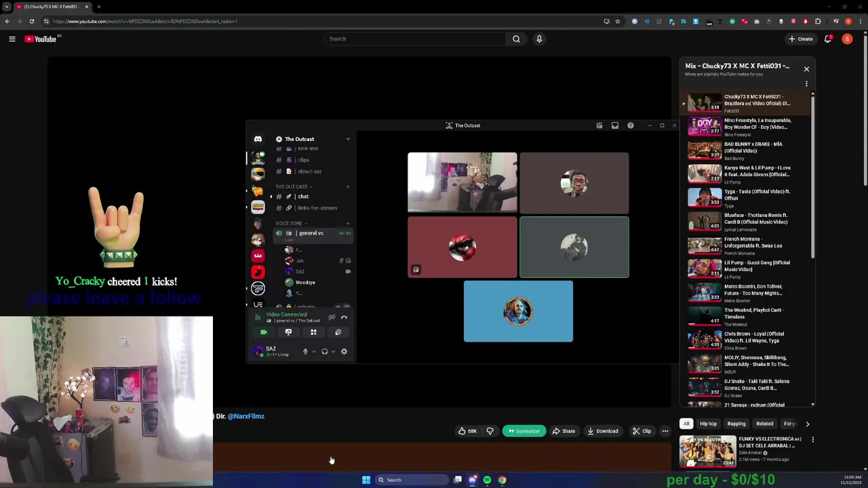This screenshot has height=488, width=868.
Task: Open Mix playlist more options menu
Action: pos(806,84)
